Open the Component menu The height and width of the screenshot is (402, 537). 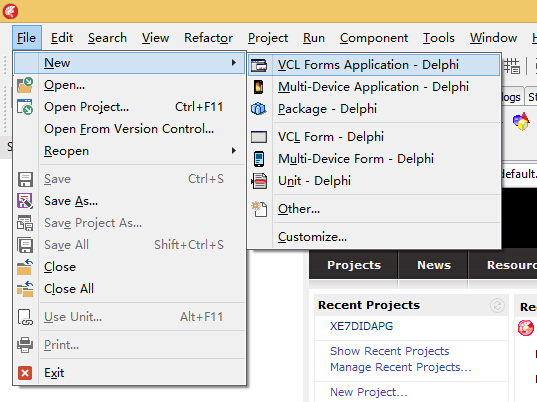tap(374, 38)
